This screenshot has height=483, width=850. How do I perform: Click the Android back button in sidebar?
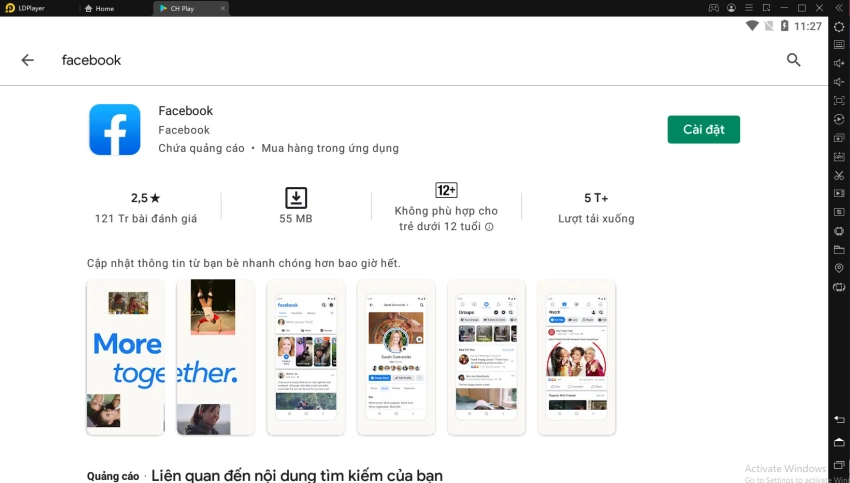pos(839,420)
